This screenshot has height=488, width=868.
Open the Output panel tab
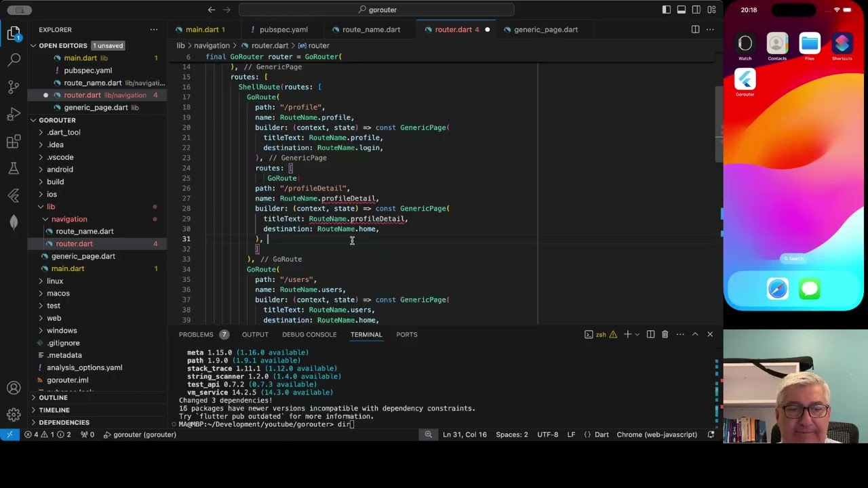tap(255, 334)
